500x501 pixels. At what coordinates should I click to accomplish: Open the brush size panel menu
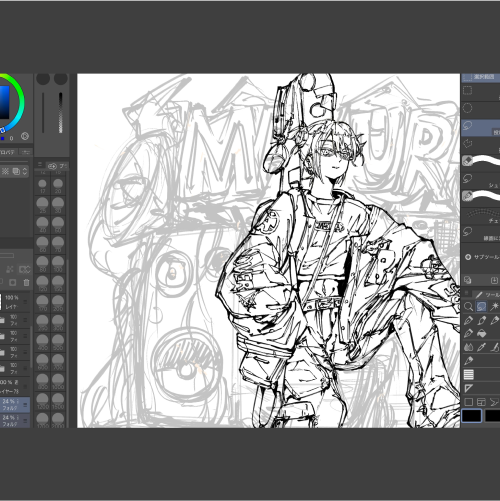(40, 164)
